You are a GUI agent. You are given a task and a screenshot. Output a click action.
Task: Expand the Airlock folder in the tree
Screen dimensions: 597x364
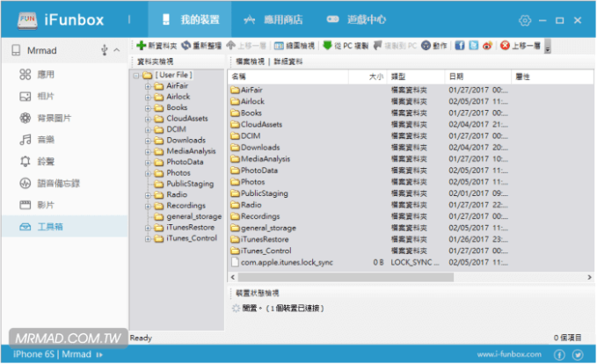148,97
